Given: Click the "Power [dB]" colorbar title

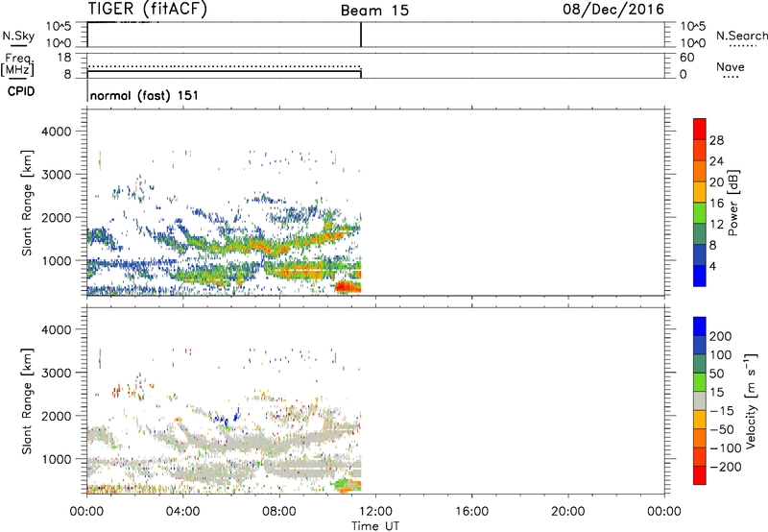Looking at the screenshot, I should point(732,203).
